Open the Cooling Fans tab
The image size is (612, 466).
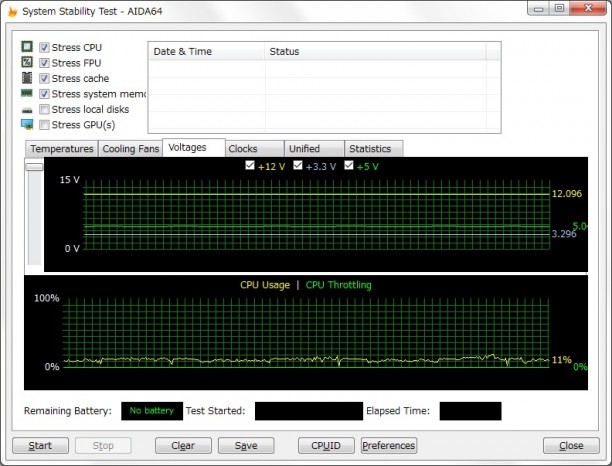pyautogui.click(x=130, y=149)
